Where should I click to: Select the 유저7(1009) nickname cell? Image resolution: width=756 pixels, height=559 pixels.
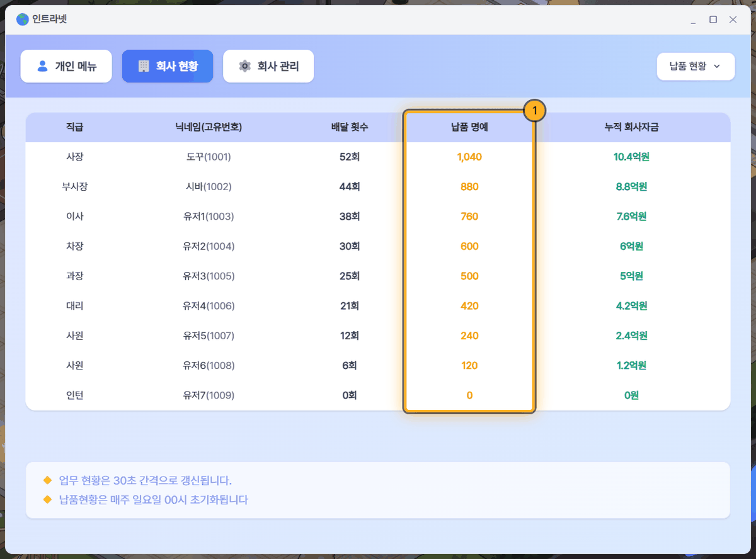tap(209, 395)
